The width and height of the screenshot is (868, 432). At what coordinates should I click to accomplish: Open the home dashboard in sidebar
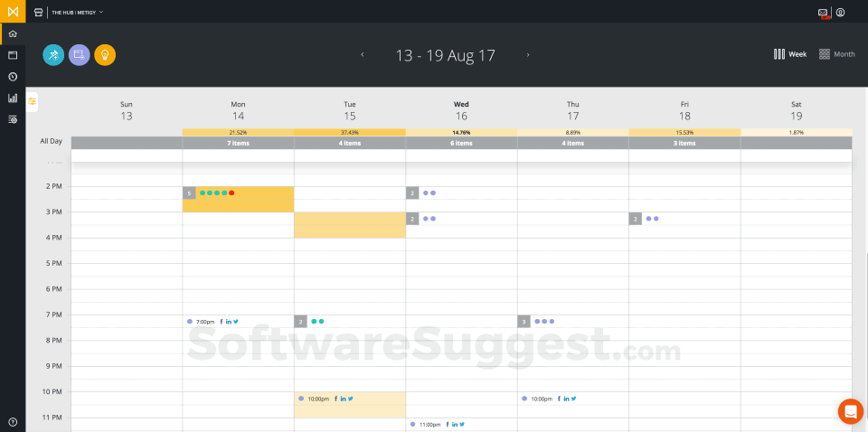13,33
